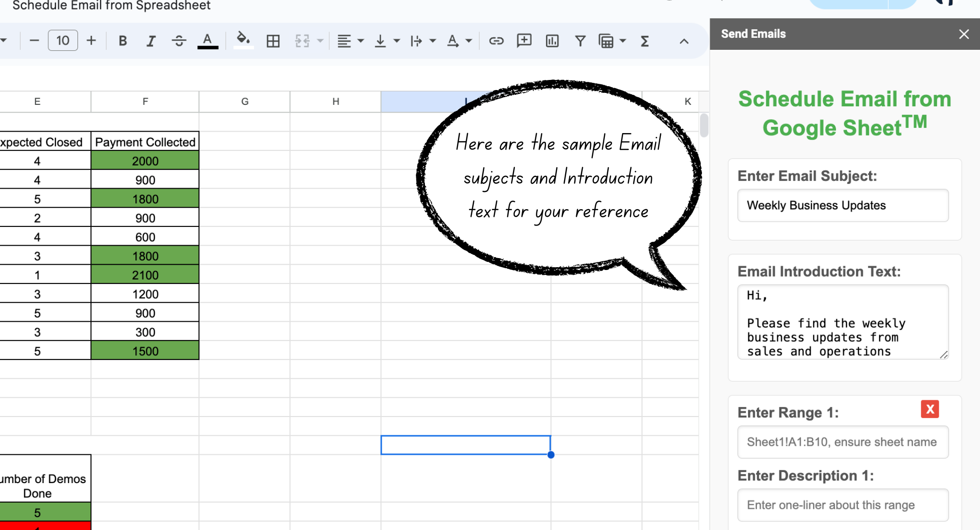Remove Range 1 with the red X button
Screen dimensions: 980x530
click(x=930, y=409)
